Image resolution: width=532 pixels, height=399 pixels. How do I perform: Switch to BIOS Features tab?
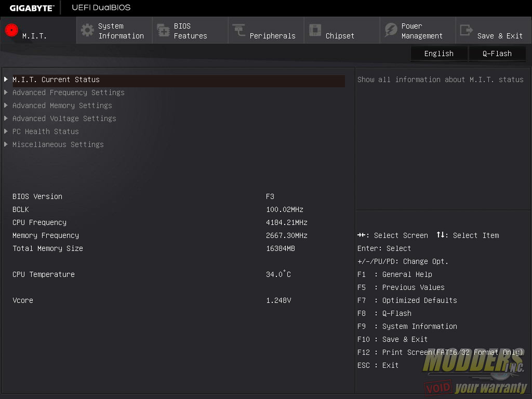(x=190, y=31)
